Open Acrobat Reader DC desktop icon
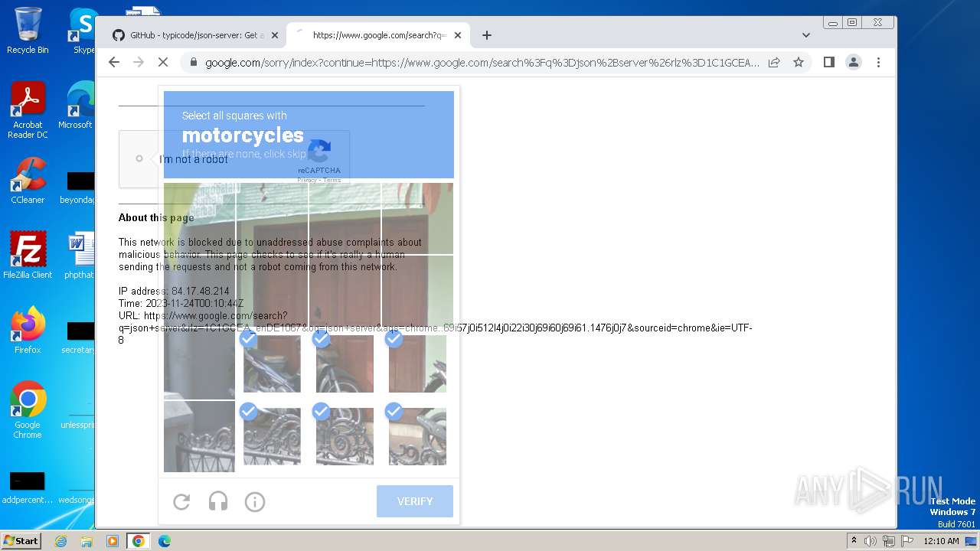 click(x=28, y=110)
